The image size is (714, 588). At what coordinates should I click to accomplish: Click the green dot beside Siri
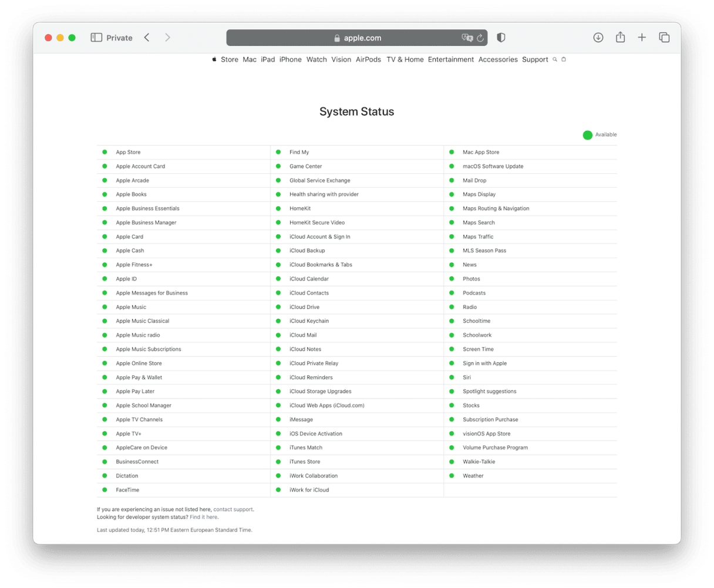[452, 377]
